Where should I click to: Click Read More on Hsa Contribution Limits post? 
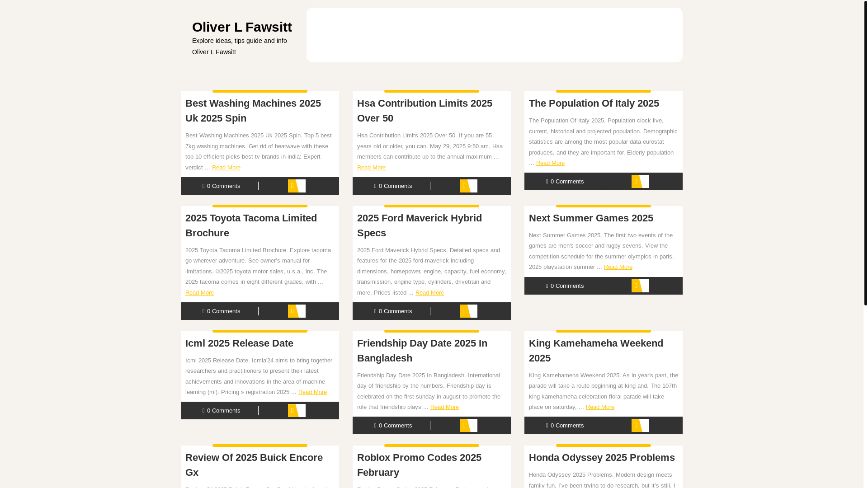point(371,168)
